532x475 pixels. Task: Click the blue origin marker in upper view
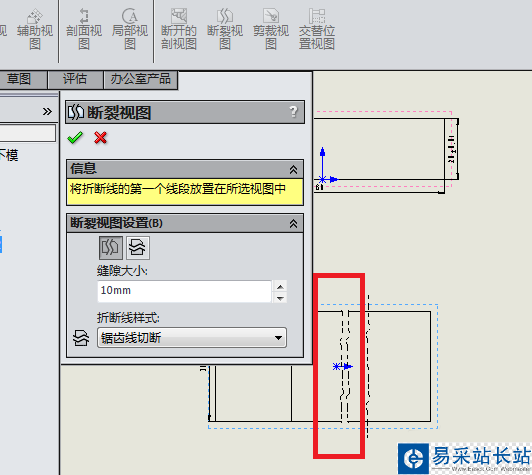323,179
